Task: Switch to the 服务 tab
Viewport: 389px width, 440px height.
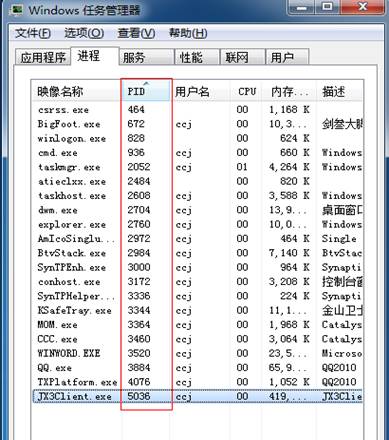Action: (x=147, y=57)
